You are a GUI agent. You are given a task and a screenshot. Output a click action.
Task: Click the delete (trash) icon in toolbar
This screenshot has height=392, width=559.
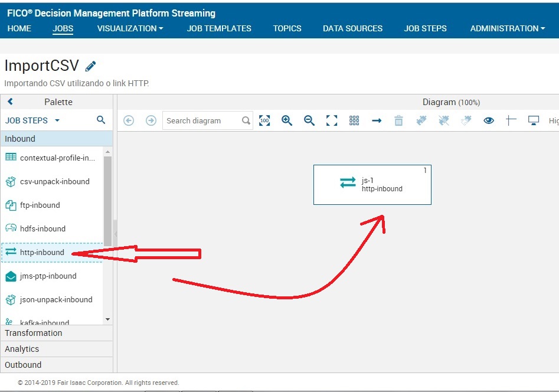pos(398,120)
